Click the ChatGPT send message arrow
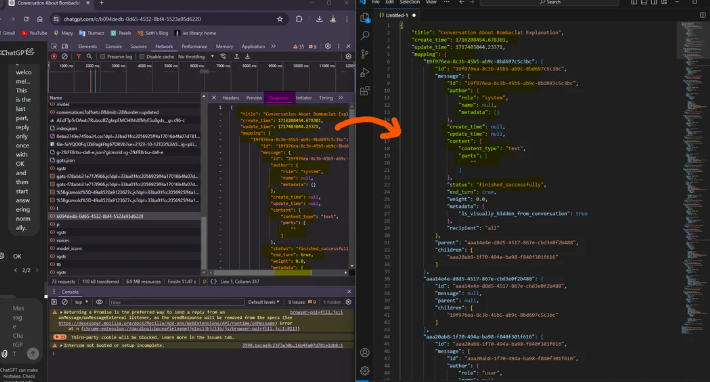The image size is (710, 382). coord(33,353)
